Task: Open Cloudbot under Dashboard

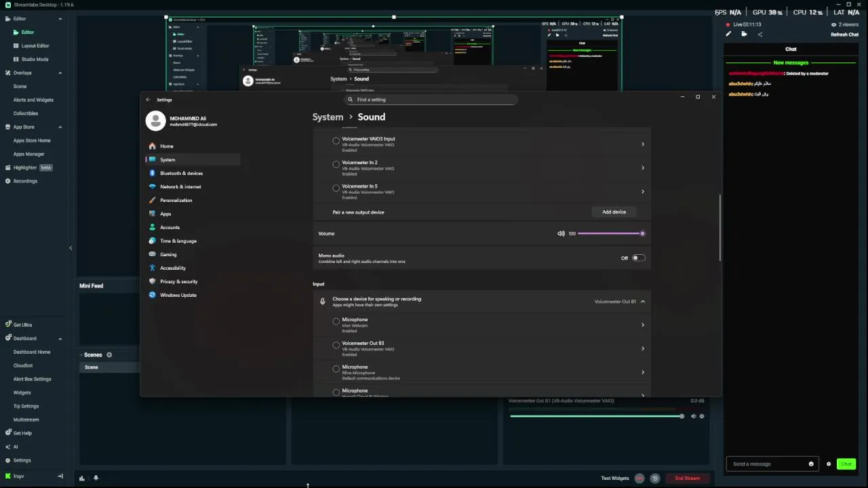Action: pos(23,365)
